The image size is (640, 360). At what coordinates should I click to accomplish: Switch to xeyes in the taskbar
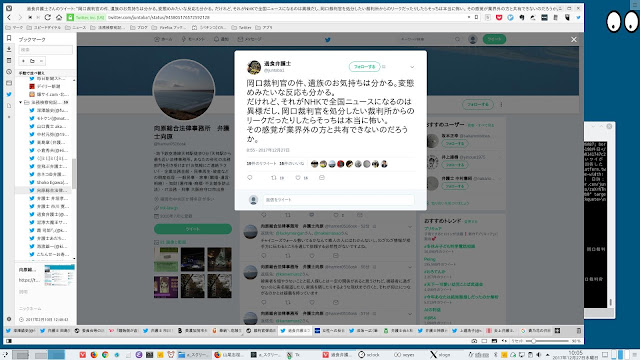pos(404,355)
